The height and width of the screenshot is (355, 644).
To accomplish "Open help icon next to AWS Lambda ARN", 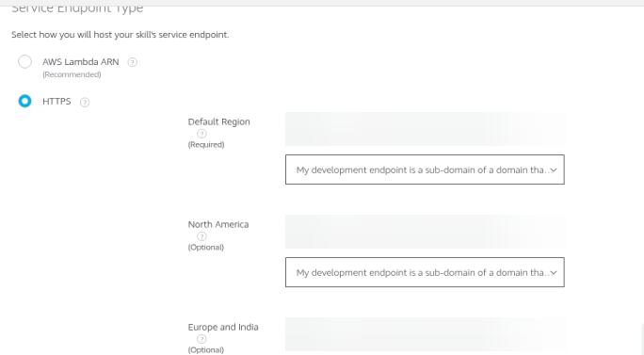I will [x=132, y=62].
